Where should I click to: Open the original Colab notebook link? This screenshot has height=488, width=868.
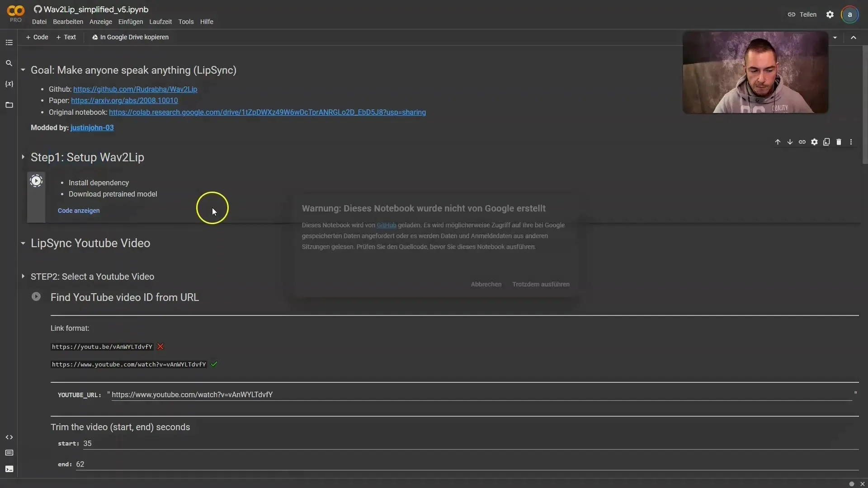(267, 112)
